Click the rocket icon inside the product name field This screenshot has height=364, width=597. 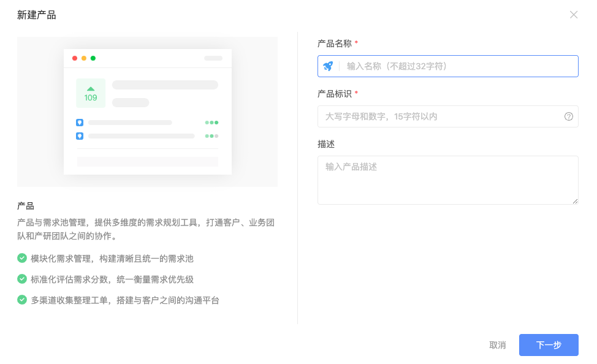pyautogui.click(x=328, y=66)
